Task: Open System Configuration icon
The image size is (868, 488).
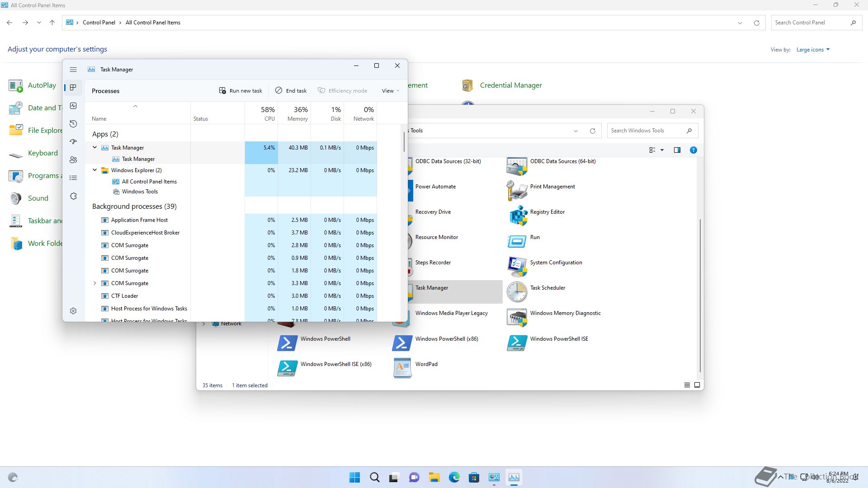Action: tap(517, 266)
